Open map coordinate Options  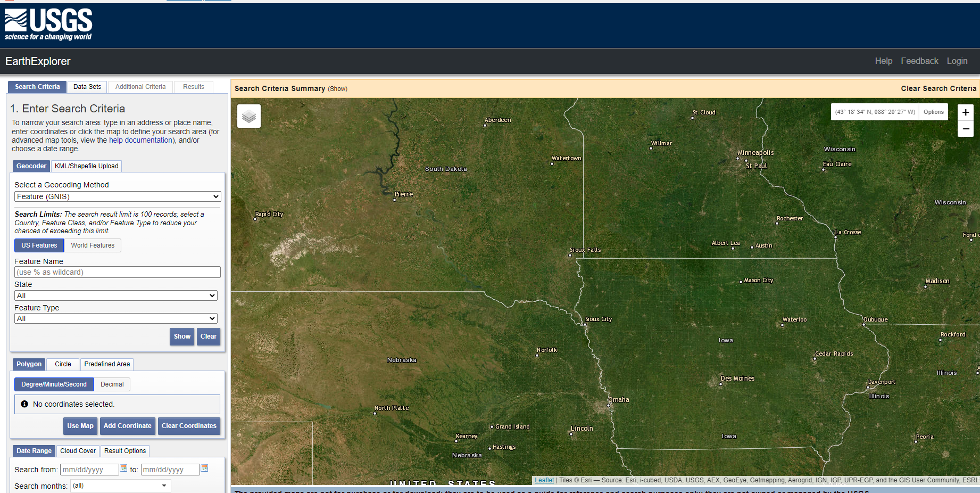[933, 112]
